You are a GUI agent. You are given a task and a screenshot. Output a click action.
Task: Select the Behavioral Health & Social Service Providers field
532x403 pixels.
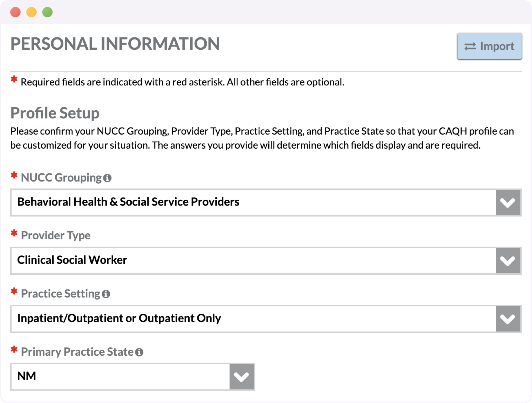point(266,202)
